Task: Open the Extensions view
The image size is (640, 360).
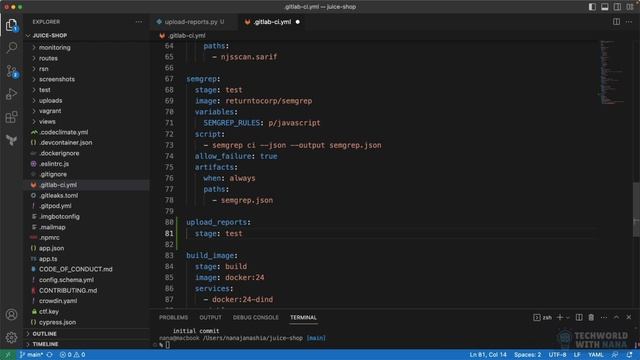Action: pos(11,118)
